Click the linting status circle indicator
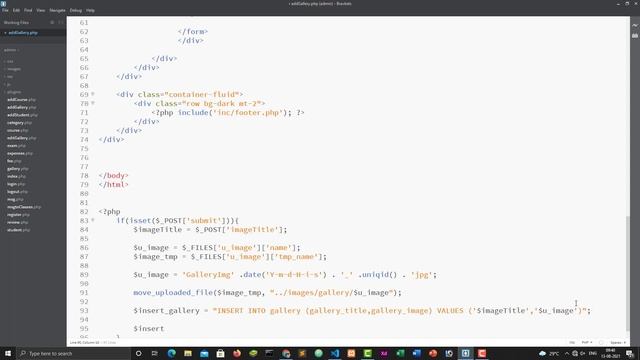640x360 pixels. click(x=601, y=342)
